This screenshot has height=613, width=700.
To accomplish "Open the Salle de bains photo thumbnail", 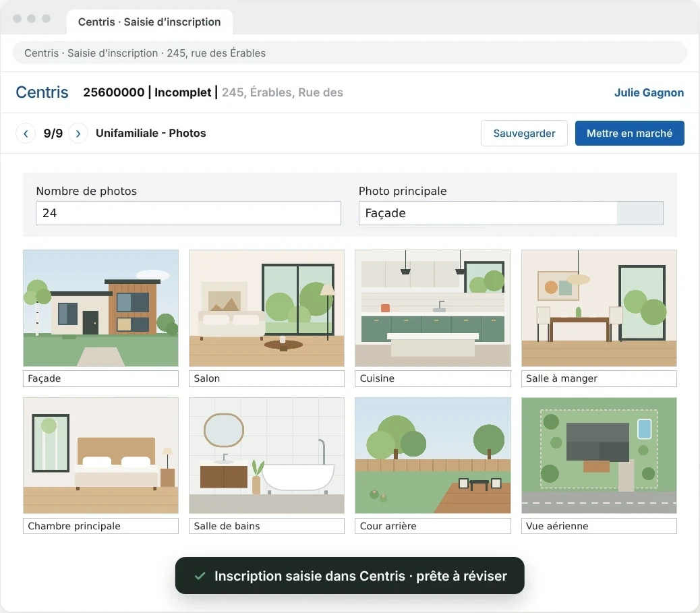I will 266,455.
